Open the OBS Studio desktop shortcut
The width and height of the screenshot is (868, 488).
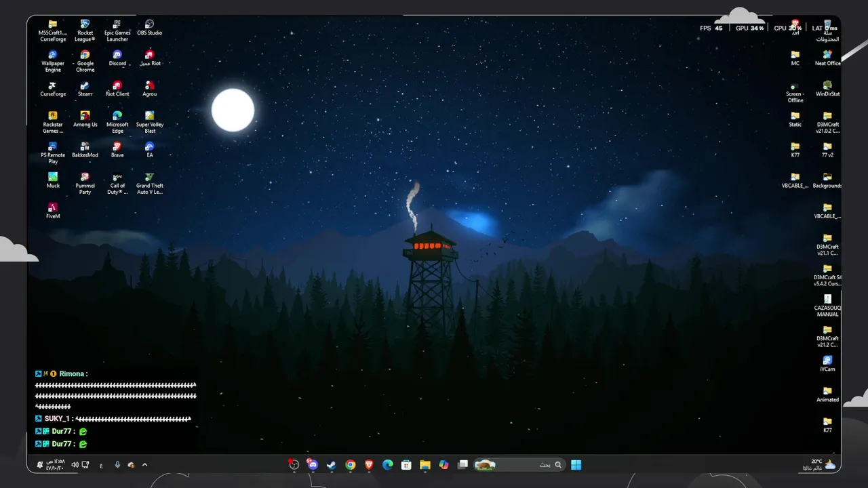(150, 28)
